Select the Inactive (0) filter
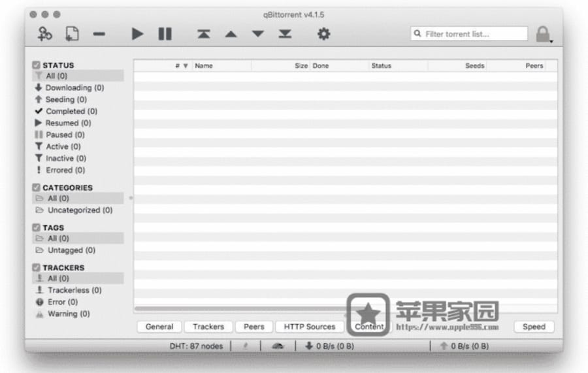 (x=78, y=158)
